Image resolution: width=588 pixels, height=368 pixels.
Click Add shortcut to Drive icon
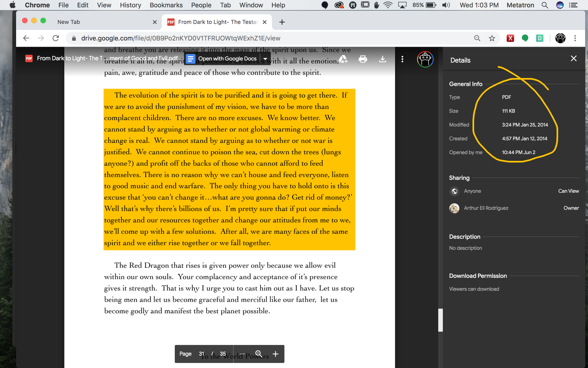tap(343, 59)
